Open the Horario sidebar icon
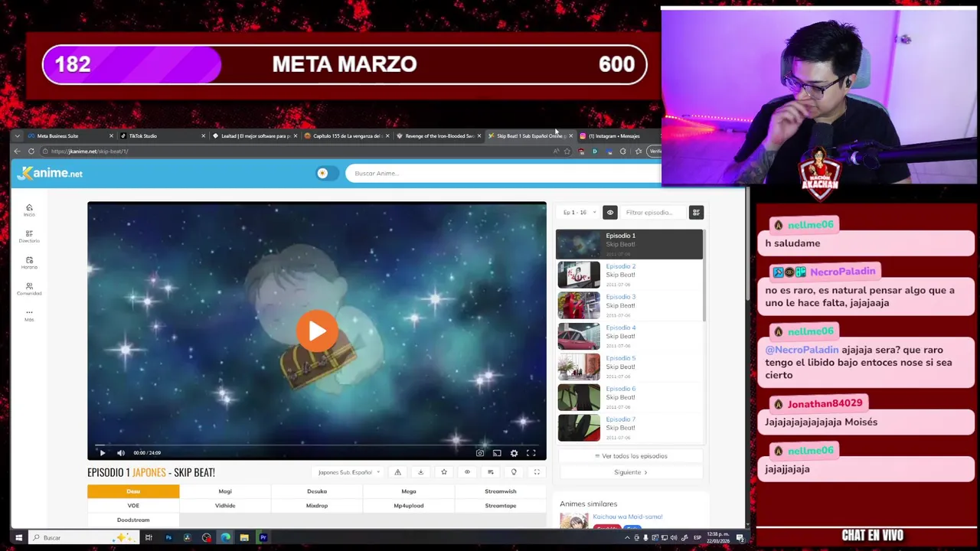This screenshot has height=551, width=980. tap(29, 262)
